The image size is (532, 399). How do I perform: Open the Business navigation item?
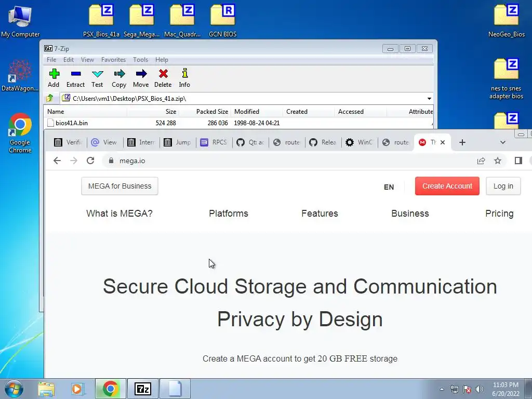tap(410, 214)
